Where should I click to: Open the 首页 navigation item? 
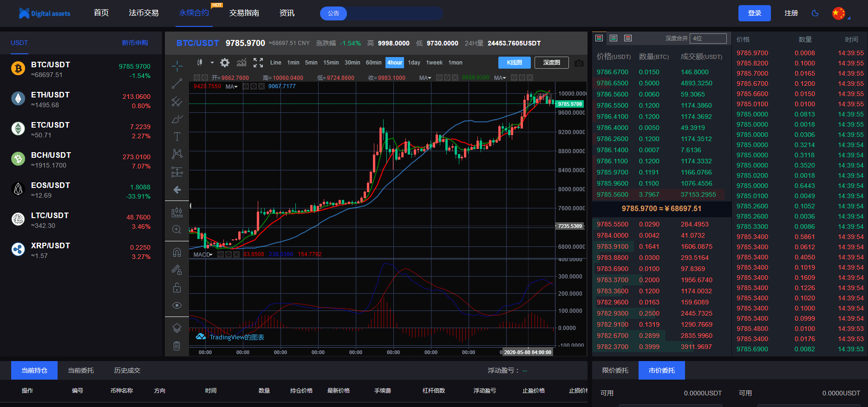coord(101,13)
